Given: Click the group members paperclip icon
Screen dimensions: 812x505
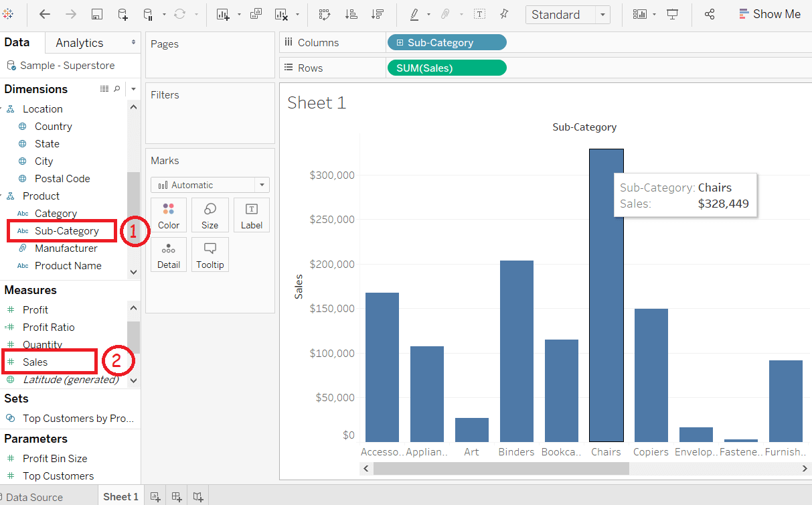Looking at the screenshot, I should coord(445,14).
